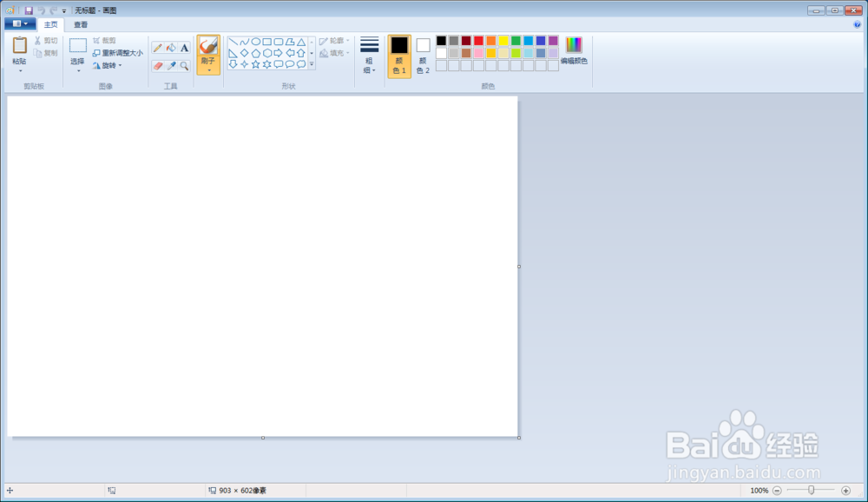Switch to the 查看 tab
The width and height of the screenshot is (868, 502).
[81, 24]
